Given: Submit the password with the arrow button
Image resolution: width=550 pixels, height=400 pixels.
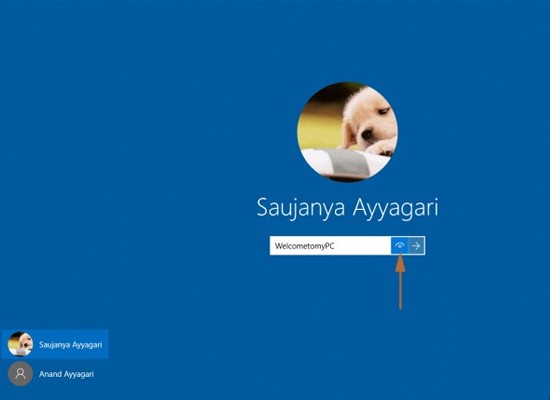Looking at the screenshot, I should (416, 246).
